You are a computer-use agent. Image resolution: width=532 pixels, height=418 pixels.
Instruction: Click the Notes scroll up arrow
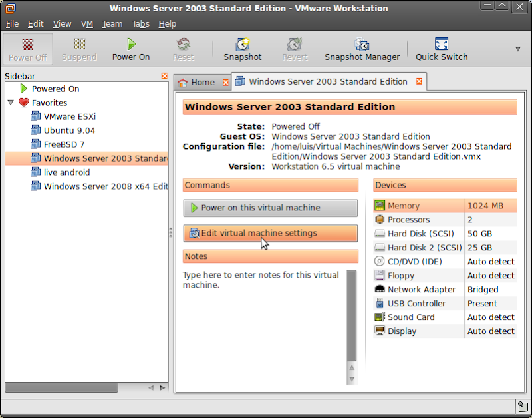click(352, 367)
